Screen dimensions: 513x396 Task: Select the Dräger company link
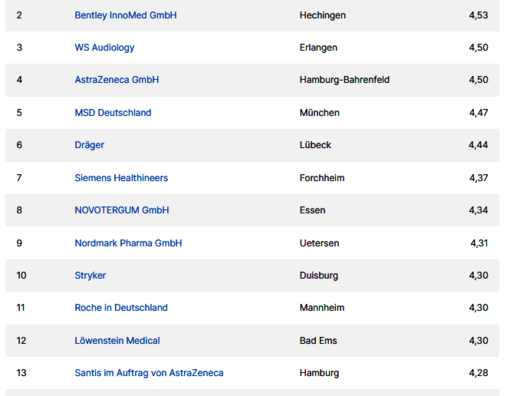(x=89, y=145)
